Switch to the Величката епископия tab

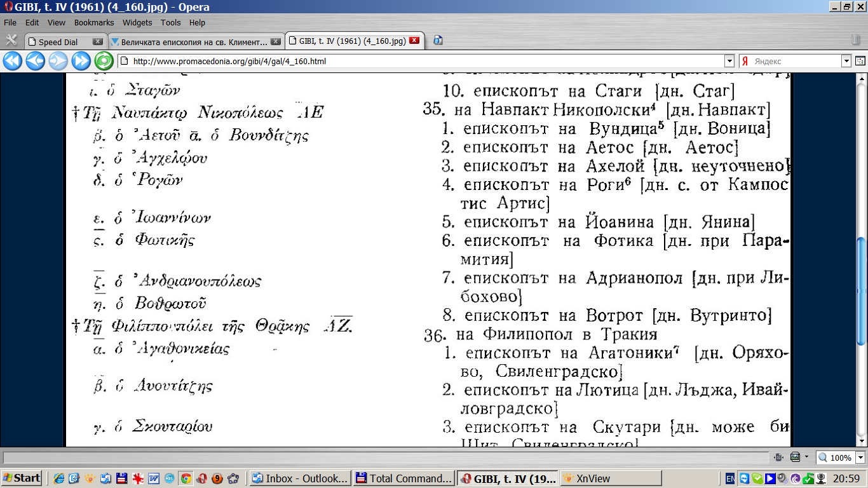[194, 41]
